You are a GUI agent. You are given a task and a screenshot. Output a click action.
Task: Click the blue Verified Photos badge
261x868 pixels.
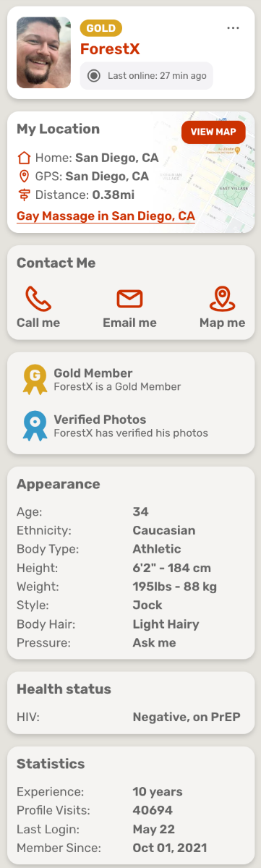pos(35,425)
